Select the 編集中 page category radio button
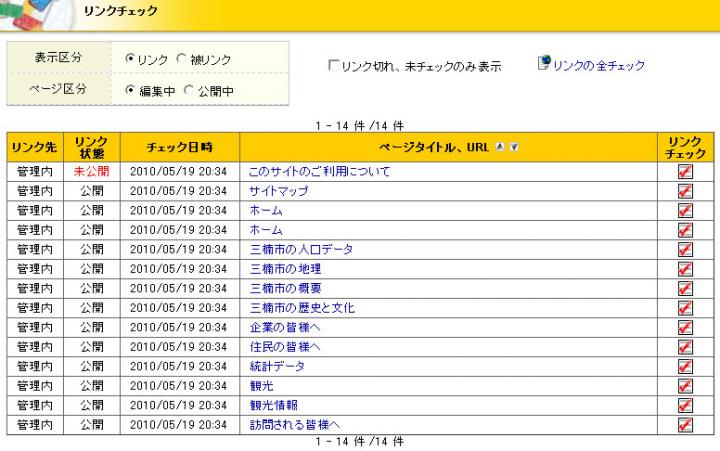The width and height of the screenshot is (720, 451). point(130,91)
